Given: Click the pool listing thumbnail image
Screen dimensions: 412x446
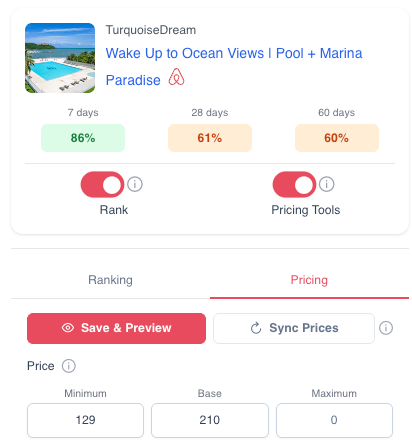Looking at the screenshot, I should (60, 58).
